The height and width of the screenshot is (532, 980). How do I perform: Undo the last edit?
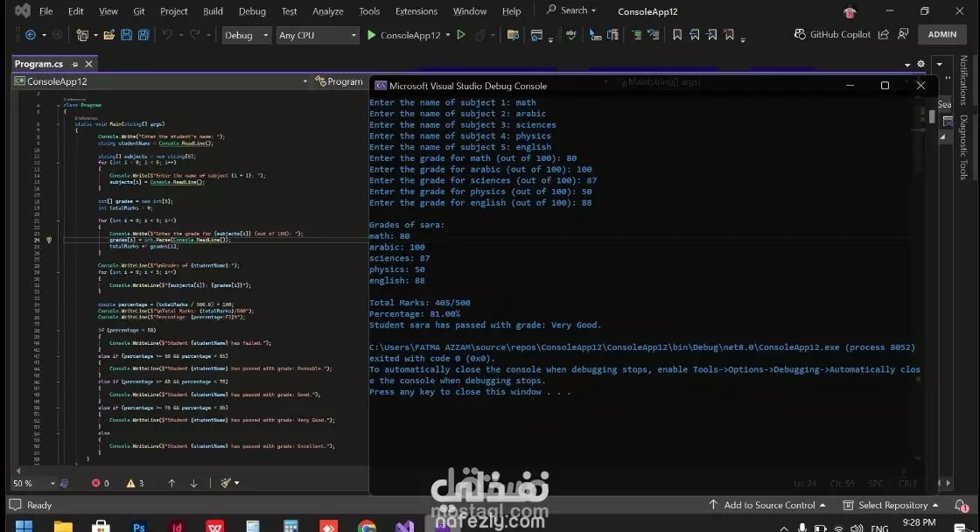pos(167,35)
